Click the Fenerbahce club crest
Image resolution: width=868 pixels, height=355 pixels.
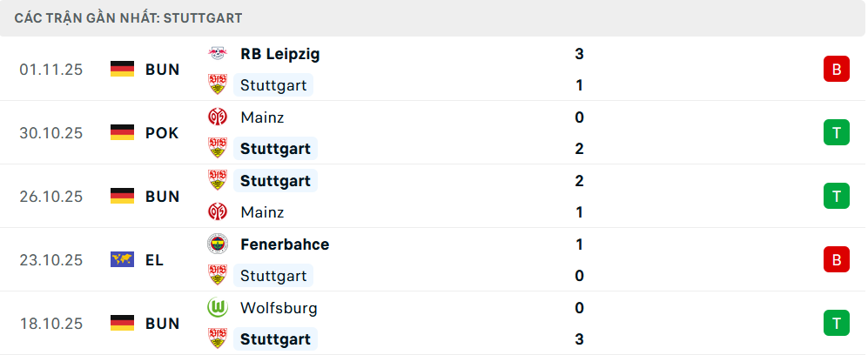[x=217, y=244]
